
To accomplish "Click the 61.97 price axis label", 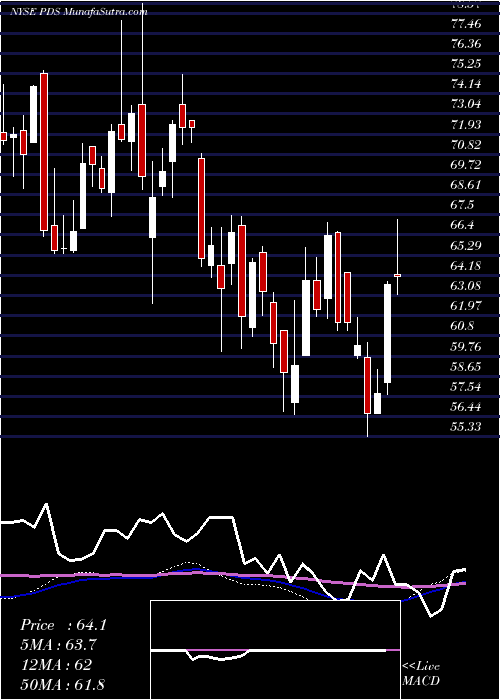I will [x=466, y=306].
